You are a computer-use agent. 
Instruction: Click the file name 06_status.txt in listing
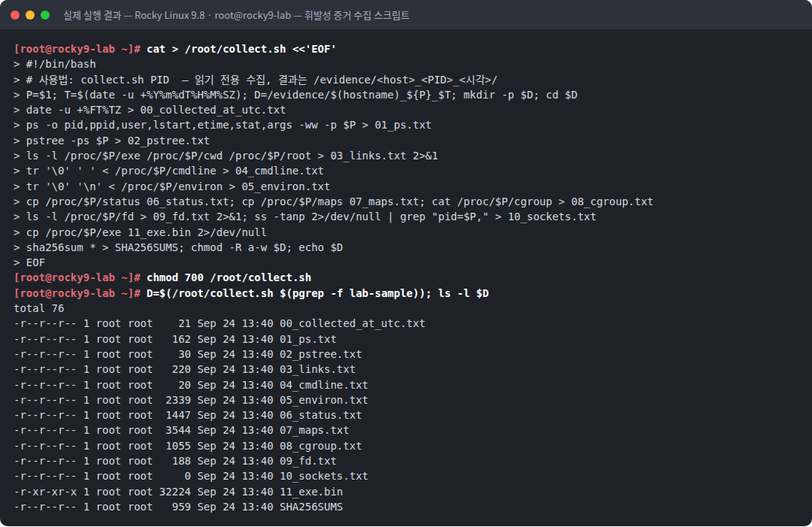pyautogui.click(x=320, y=415)
